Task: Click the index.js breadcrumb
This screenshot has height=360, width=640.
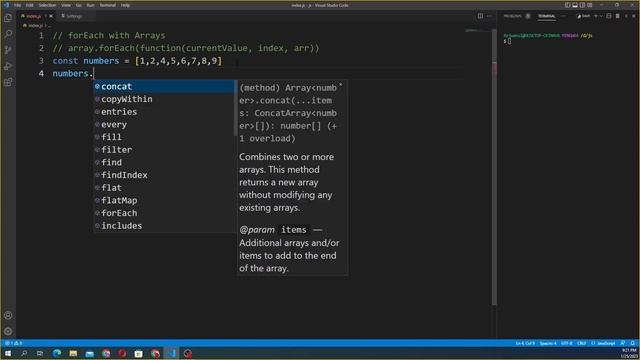Action: click(35, 26)
